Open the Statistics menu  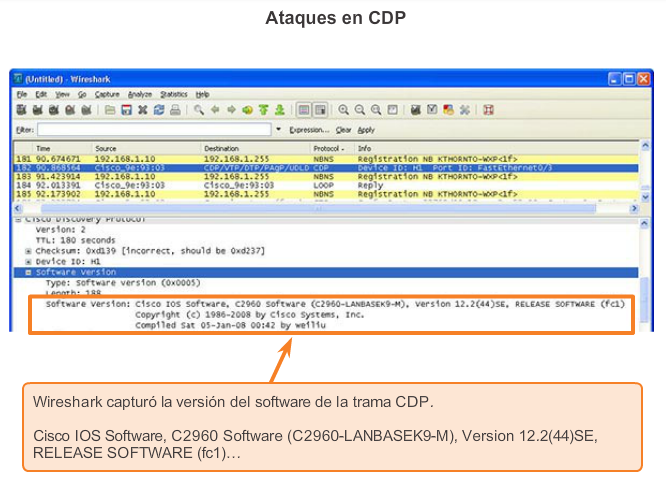click(x=174, y=94)
